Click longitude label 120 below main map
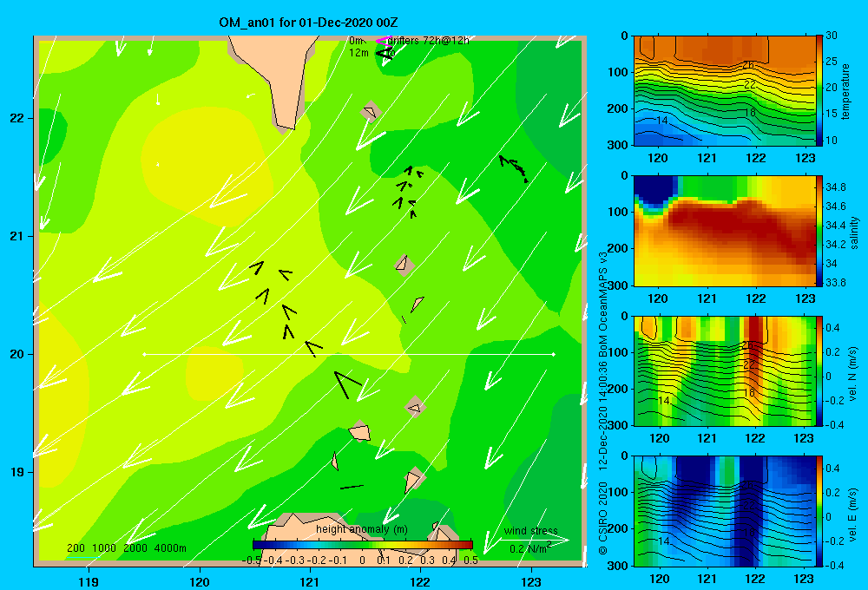The width and height of the screenshot is (868, 590). (200, 582)
